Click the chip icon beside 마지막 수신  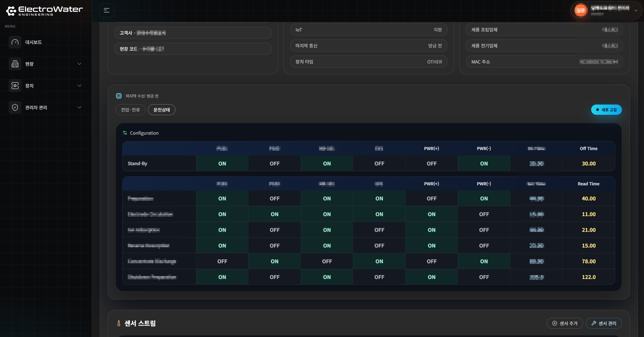tap(119, 96)
